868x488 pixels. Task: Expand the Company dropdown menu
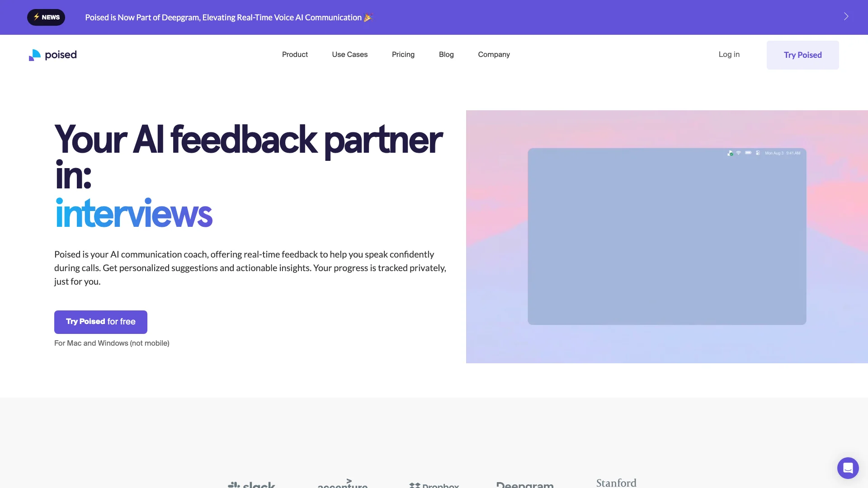pyautogui.click(x=494, y=54)
